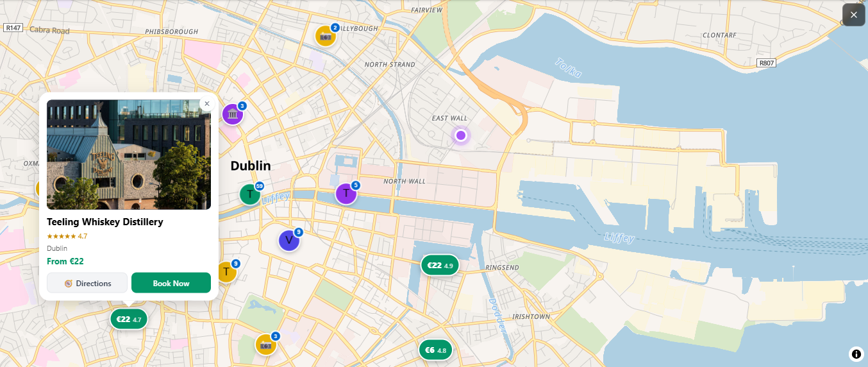Image resolution: width=868 pixels, height=367 pixels.
Task: Click the Fairview area label
Action: [x=426, y=10]
